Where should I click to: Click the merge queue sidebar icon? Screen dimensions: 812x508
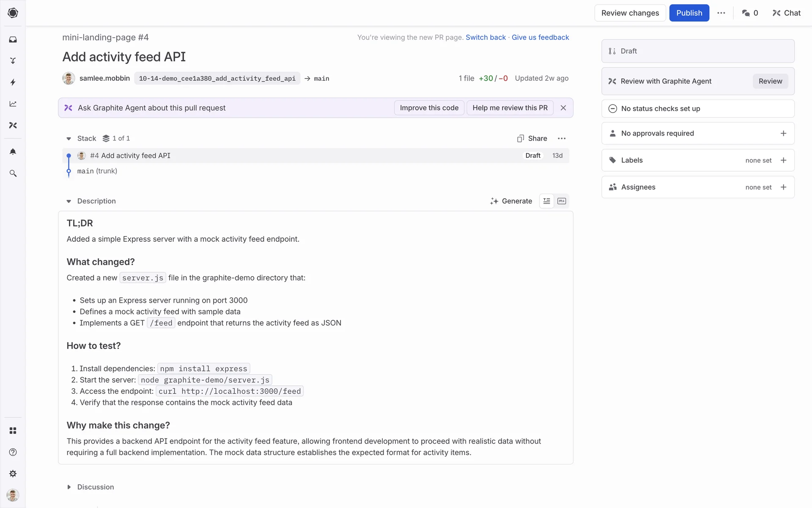(13, 61)
